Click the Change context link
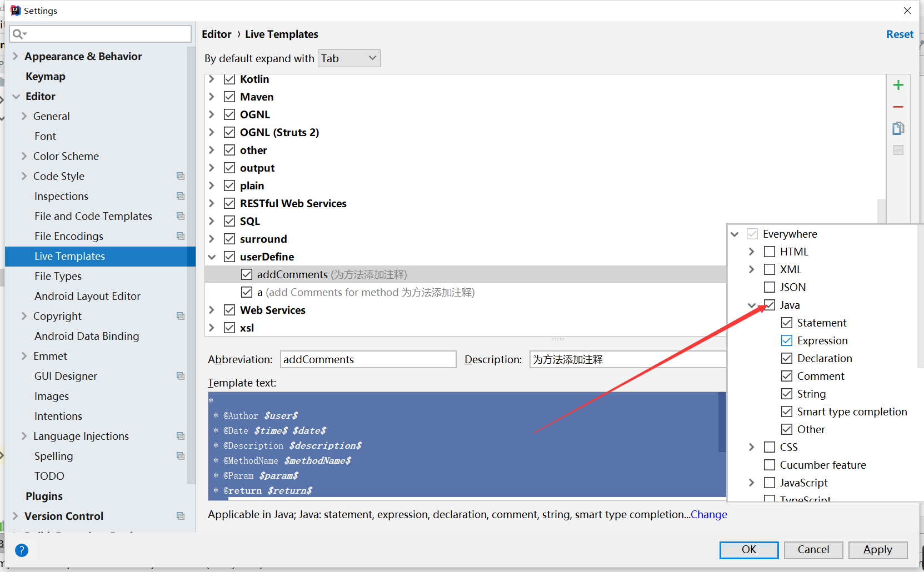Image resolution: width=924 pixels, height=572 pixels. pos(709,515)
